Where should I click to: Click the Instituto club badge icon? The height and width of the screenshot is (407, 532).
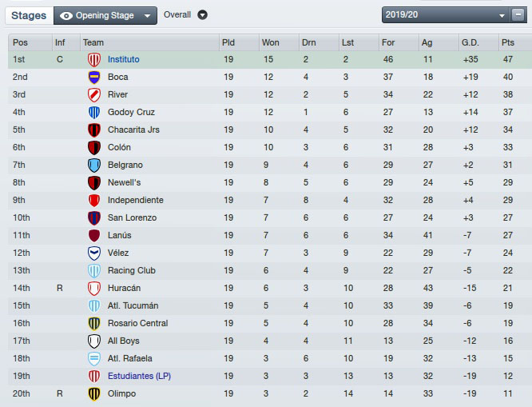[93, 60]
